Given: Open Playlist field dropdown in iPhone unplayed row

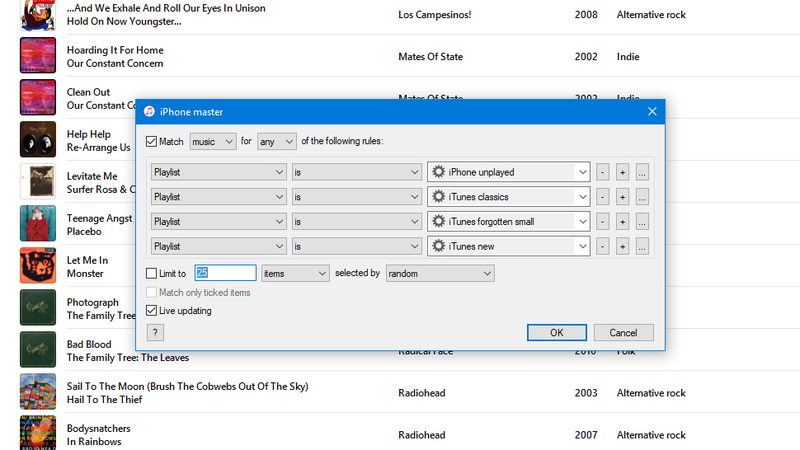Looking at the screenshot, I should (218, 172).
